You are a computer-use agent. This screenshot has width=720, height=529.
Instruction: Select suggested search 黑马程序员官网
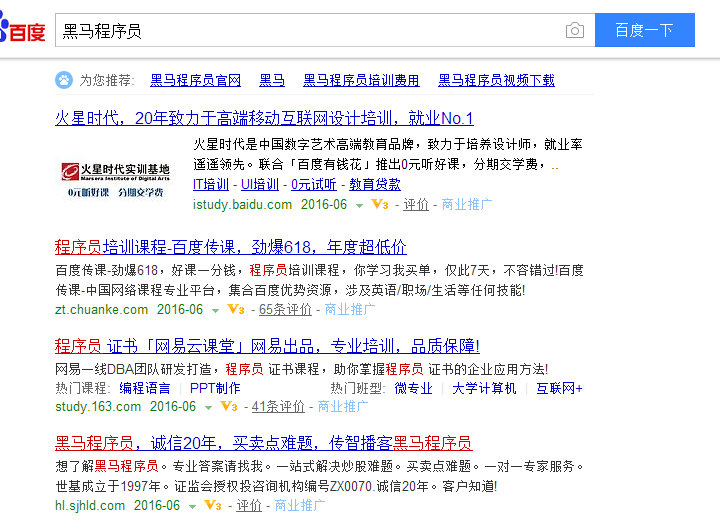tap(195, 80)
